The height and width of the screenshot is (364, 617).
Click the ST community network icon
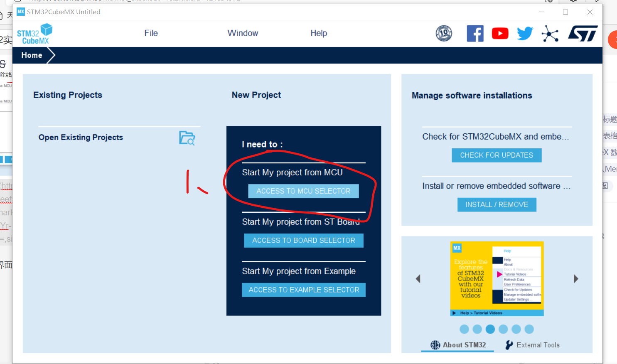[550, 34]
